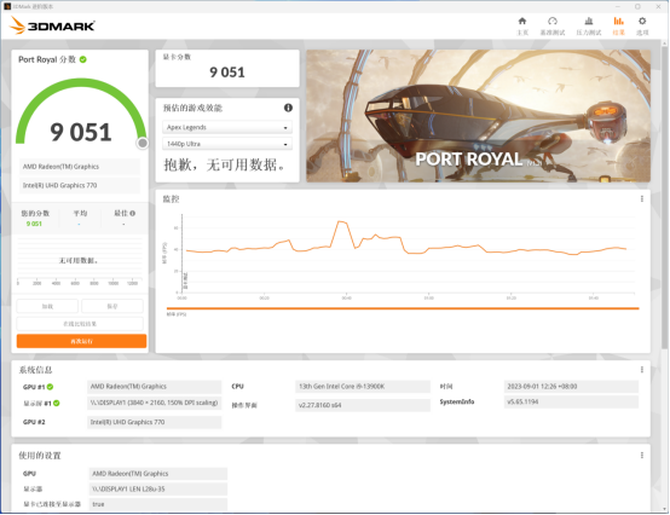Click the SystemInfo v5.65.1194 value

(571, 402)
